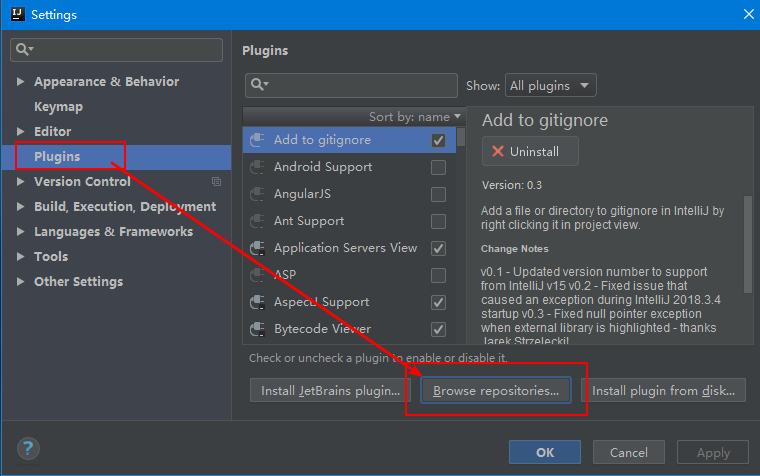
Task: Enable the ASP plugin checkbox
Action: click(438, 275)
